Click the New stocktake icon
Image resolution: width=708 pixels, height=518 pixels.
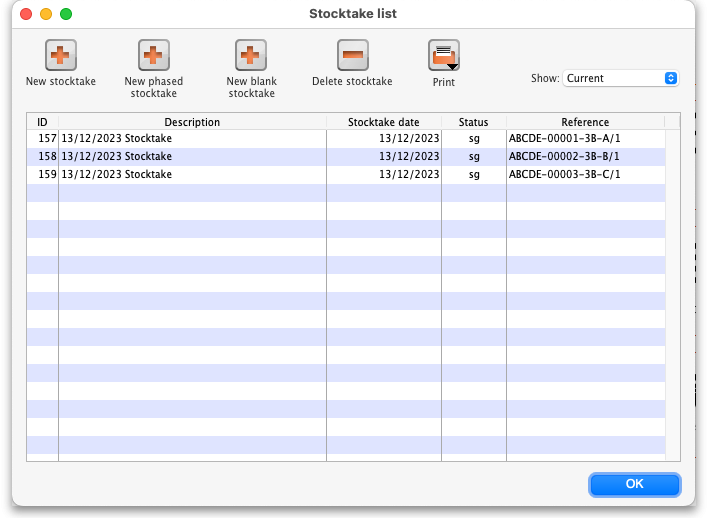click(61, 56)
